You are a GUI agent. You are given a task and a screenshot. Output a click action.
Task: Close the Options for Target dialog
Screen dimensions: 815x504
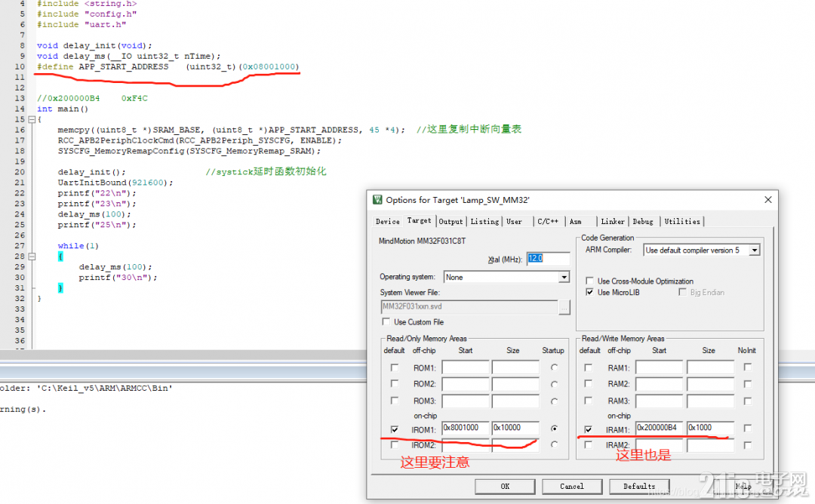click(767, 200)
